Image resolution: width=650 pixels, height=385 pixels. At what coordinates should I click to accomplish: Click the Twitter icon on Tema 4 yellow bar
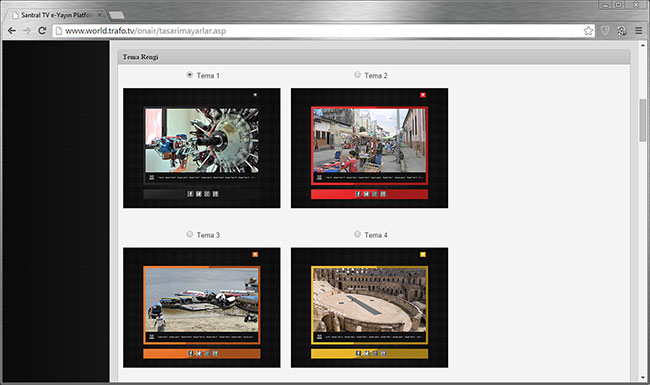[x=366, y=353]
